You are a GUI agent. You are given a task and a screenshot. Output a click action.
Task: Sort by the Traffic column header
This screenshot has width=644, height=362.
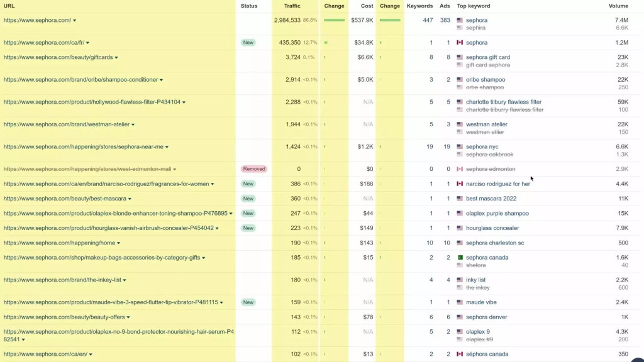coord(292,6)
